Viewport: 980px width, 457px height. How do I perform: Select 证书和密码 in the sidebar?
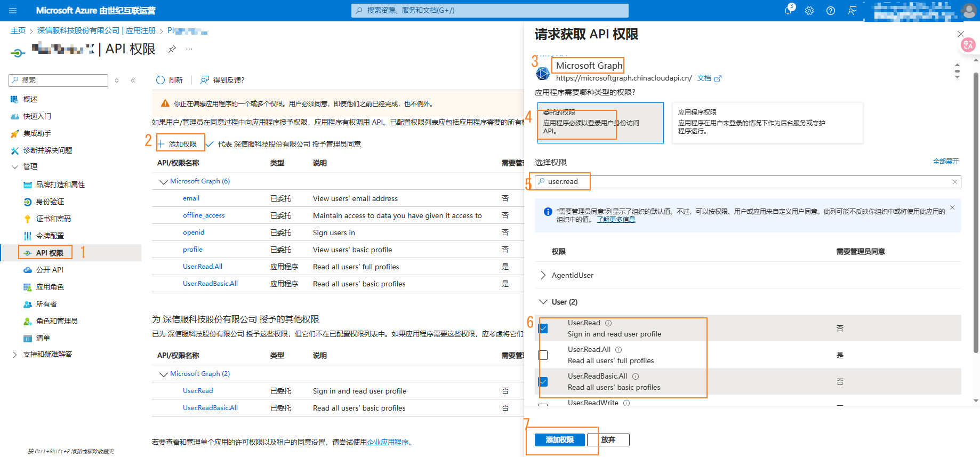click(x=53, y=219)
